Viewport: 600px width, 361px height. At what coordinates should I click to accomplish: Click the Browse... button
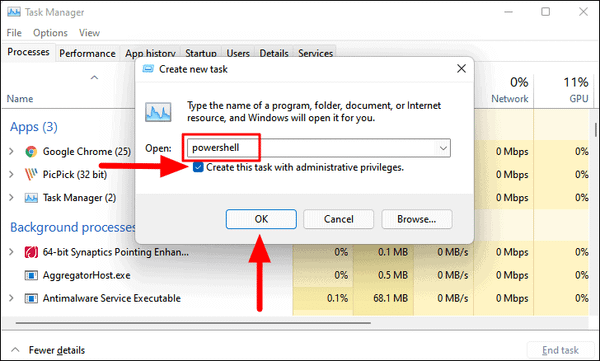coord(417,219)
